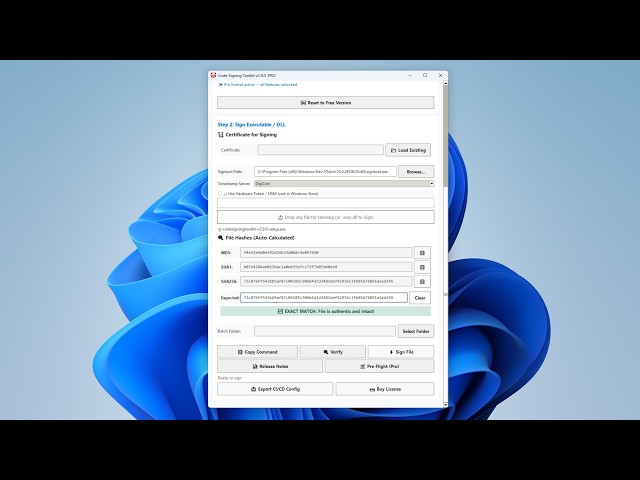Screen dimensions: 640x480
Task: Click 'Step 2: Sign Executable / DLL' heading
Action: 251,124
